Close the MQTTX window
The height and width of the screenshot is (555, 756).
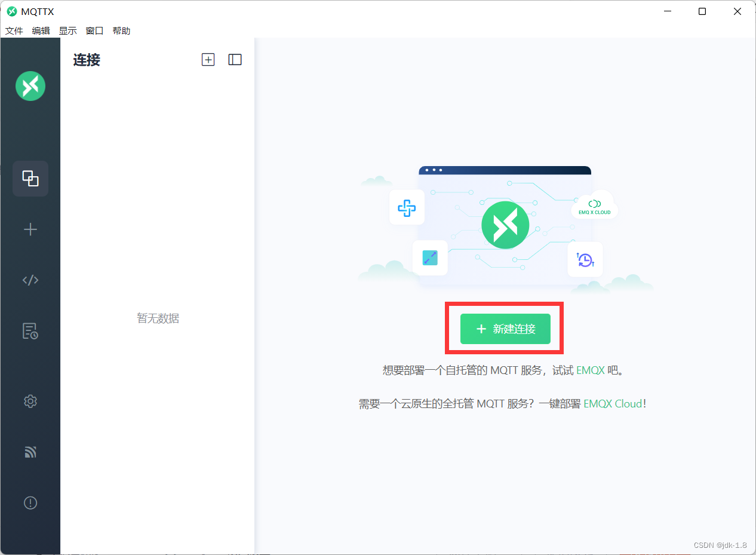pos(737,11)
